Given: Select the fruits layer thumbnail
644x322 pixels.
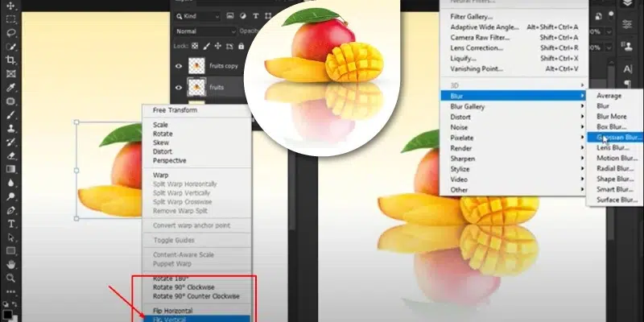Looking at the screenshot, I should click(x=196, y=88).
